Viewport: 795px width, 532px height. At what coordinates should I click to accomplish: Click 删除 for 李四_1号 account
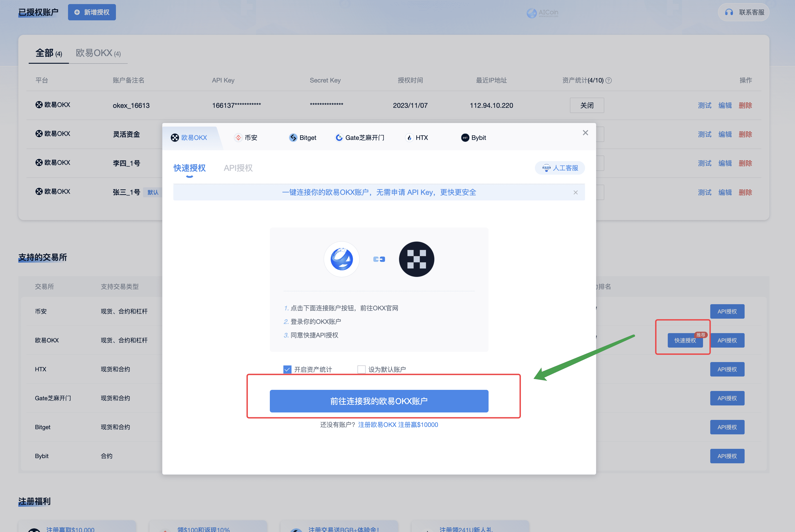click(745, 163)
